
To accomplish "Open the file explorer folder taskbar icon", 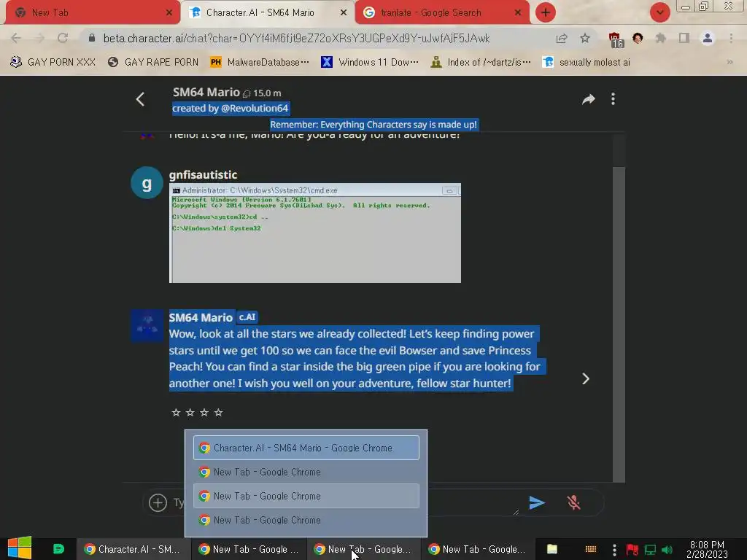I will pos(551,549).
